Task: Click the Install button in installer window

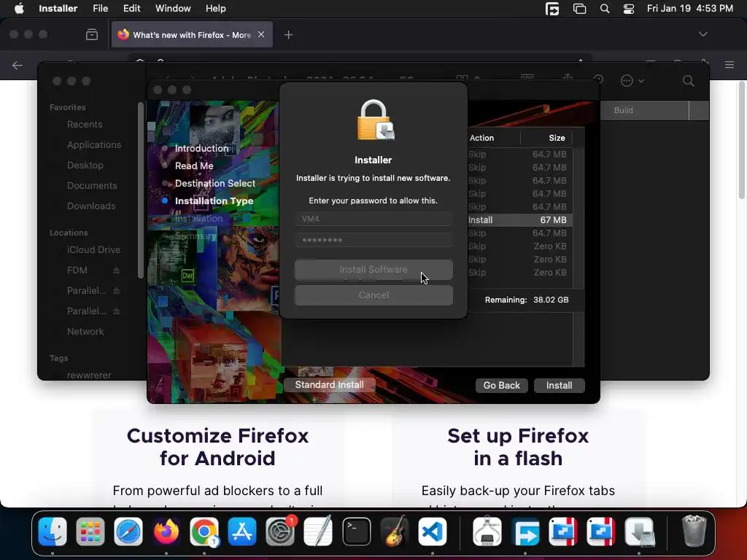Action: coord(559,385)
